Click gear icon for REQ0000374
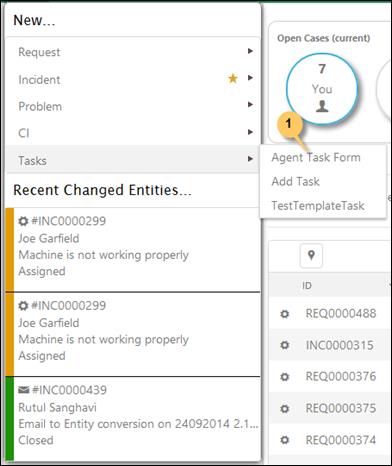This screenshot has height=466, width=392. [x=285, y=440]
